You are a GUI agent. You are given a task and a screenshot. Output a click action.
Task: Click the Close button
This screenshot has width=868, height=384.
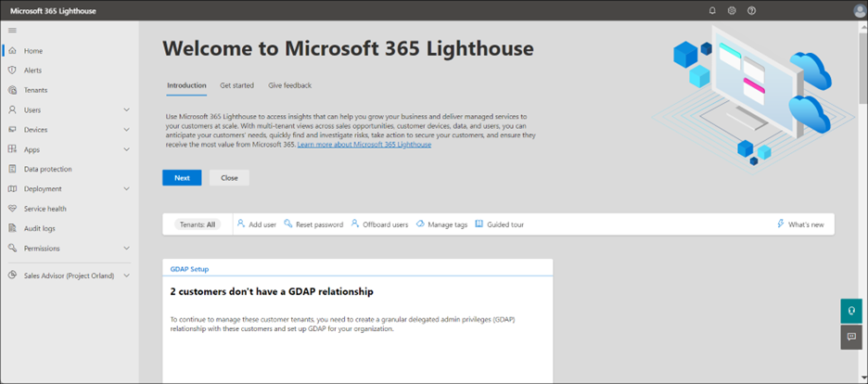tap(229, 177)
